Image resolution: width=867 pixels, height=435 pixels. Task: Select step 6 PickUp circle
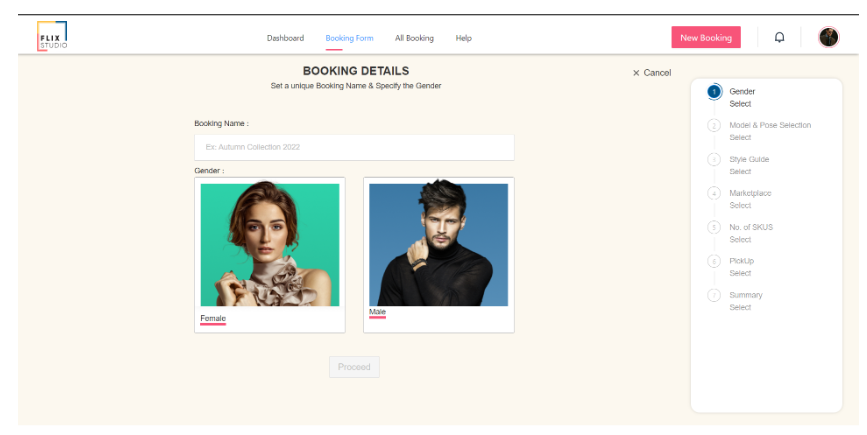point(714,261)
